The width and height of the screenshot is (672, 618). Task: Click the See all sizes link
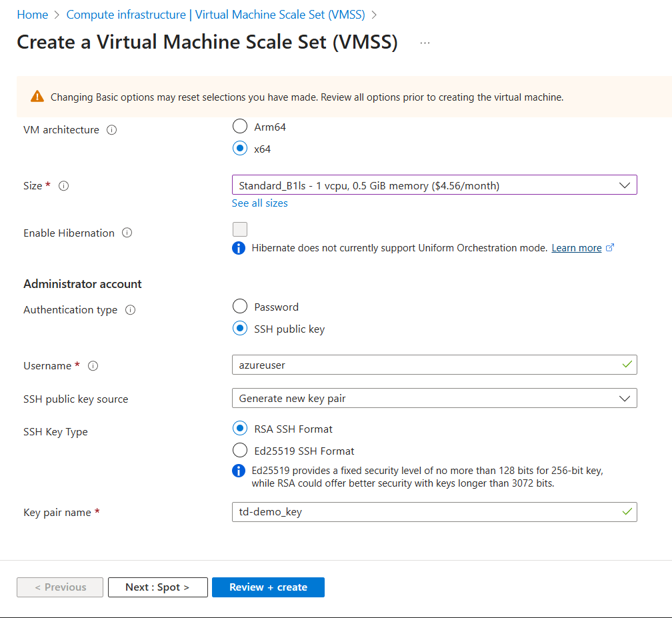pos(260,203)
